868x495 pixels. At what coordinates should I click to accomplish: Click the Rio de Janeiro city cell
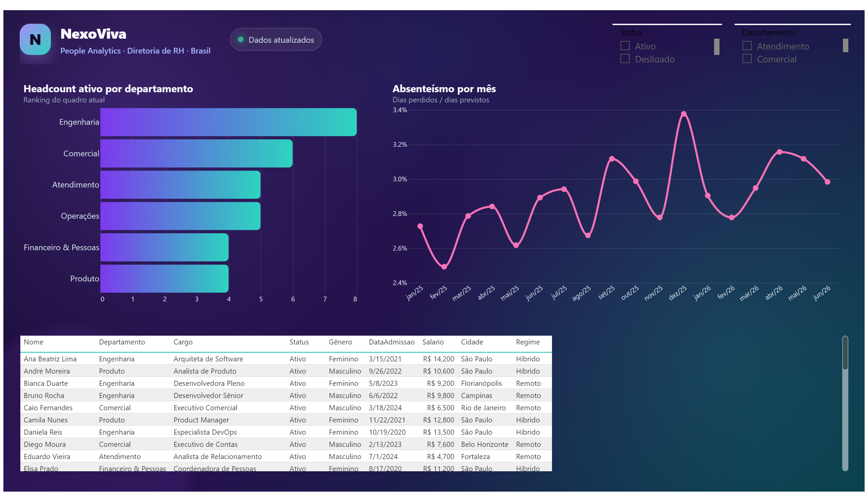(x=483, y=408)
